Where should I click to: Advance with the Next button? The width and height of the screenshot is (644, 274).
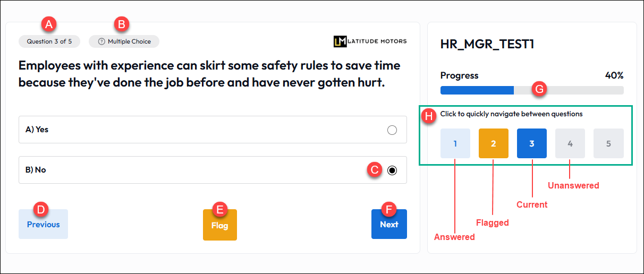(389, 225)
